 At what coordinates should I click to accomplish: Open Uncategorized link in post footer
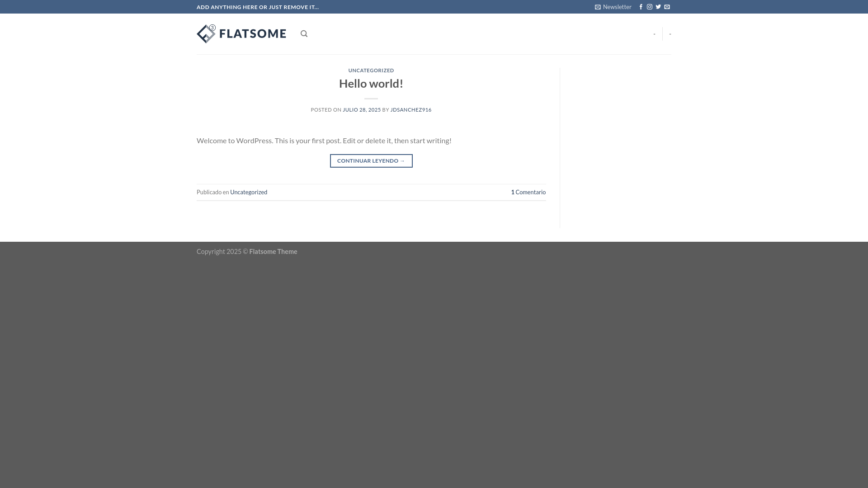coord(249,192)
